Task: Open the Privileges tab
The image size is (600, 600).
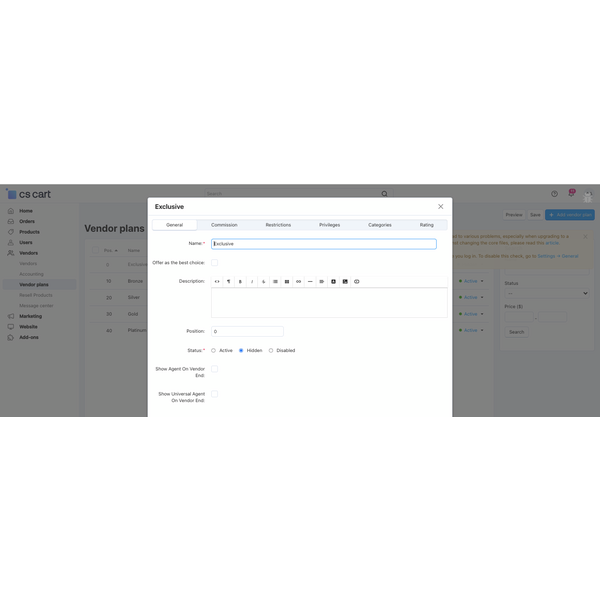Action: 329,225
